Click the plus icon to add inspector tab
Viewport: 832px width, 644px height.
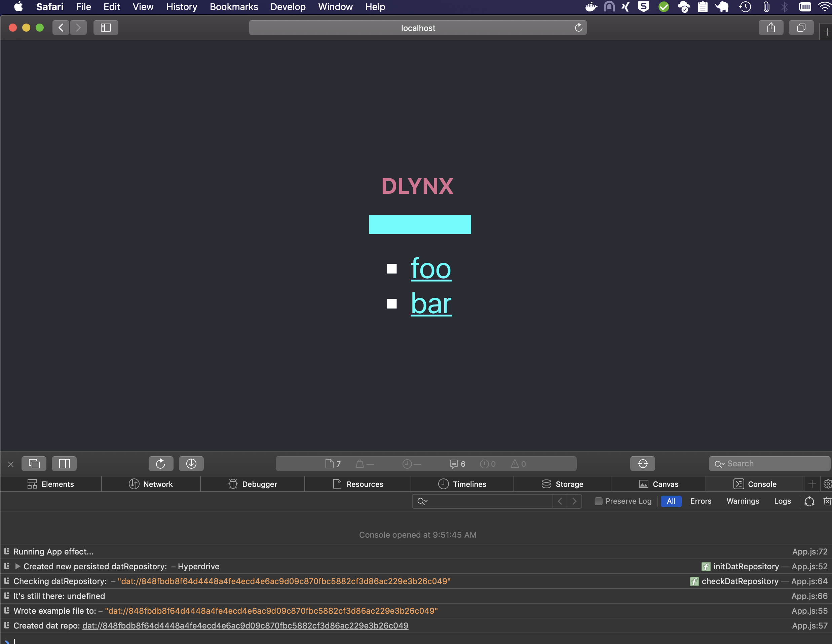pyautogui.click(x=812, y=484)
